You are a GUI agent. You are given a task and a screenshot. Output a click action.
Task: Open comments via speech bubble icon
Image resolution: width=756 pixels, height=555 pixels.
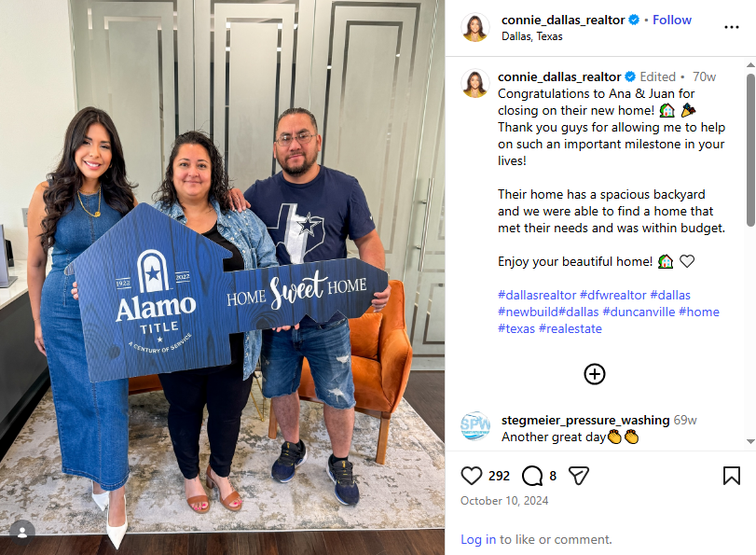click(532, 476)
